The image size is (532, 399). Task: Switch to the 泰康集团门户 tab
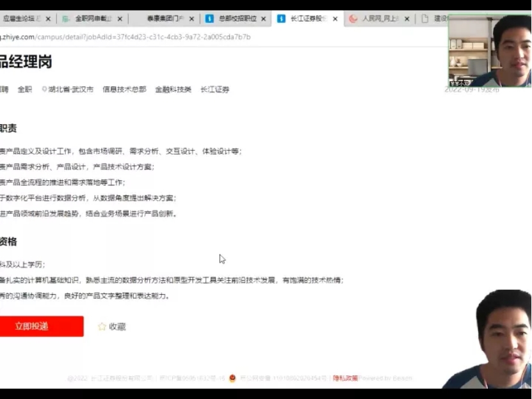point(165,19)
